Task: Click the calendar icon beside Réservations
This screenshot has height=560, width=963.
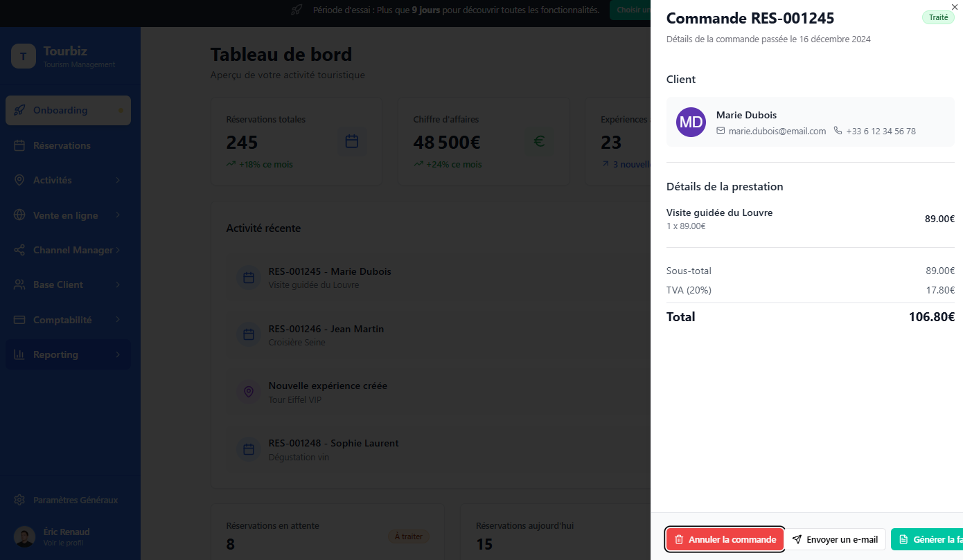Action: (x=19, y=145)
